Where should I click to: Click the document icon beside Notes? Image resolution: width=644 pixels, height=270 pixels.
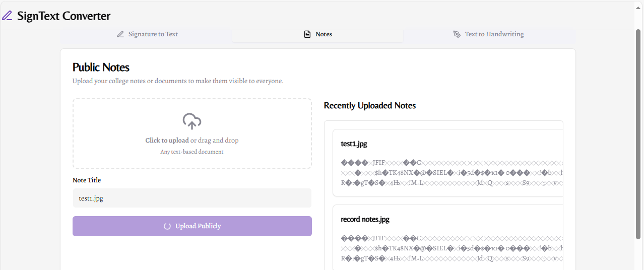307,34
